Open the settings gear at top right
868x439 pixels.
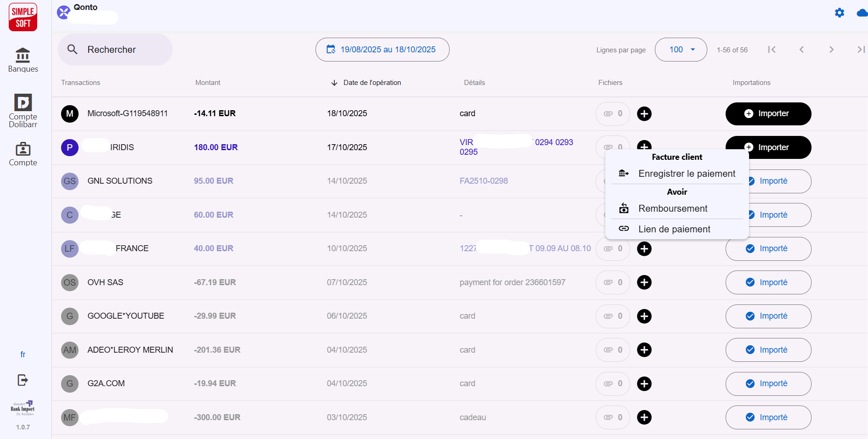tap(840, 13)
